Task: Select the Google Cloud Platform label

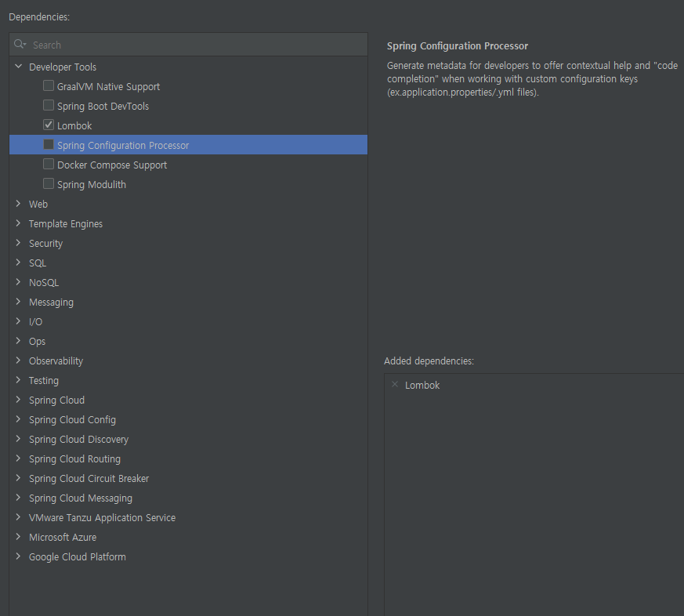Action: tap(78, 557)
